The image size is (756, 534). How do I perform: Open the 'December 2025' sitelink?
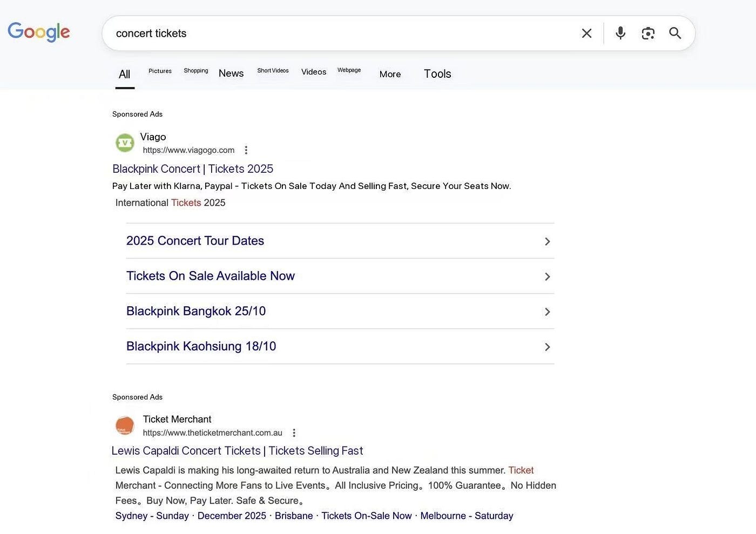tap(232, 516)
